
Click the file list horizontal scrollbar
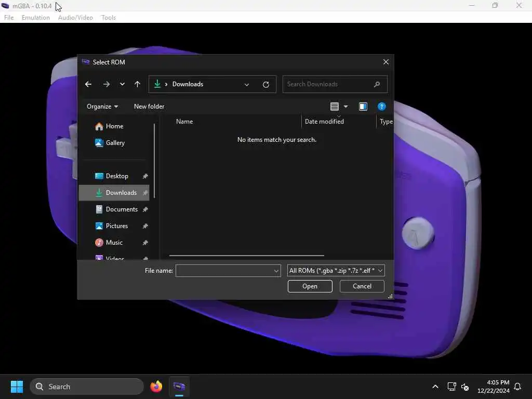coord(247,256)
